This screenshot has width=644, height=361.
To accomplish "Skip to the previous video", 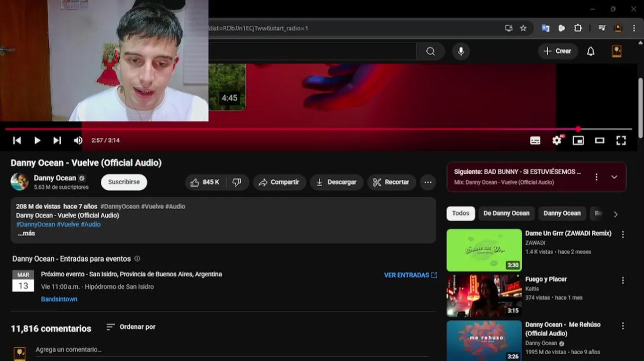I will (x=17, y=140).
